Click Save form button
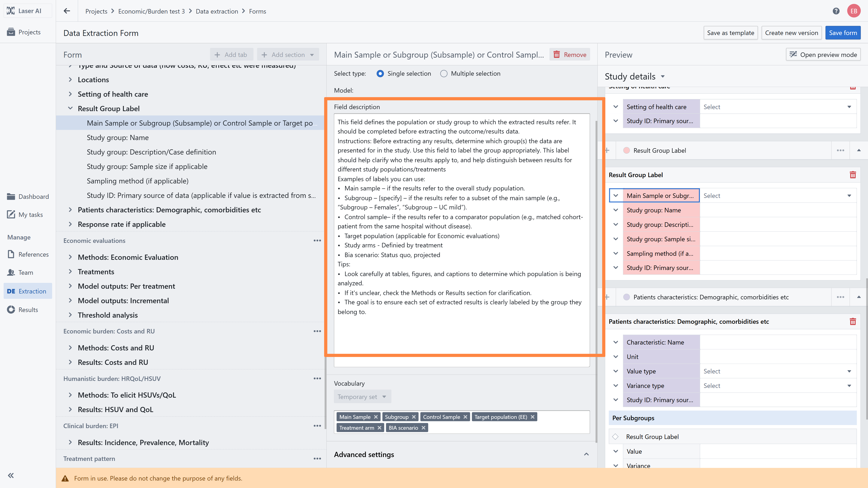 pyautogui.click(x=843, y=33)
